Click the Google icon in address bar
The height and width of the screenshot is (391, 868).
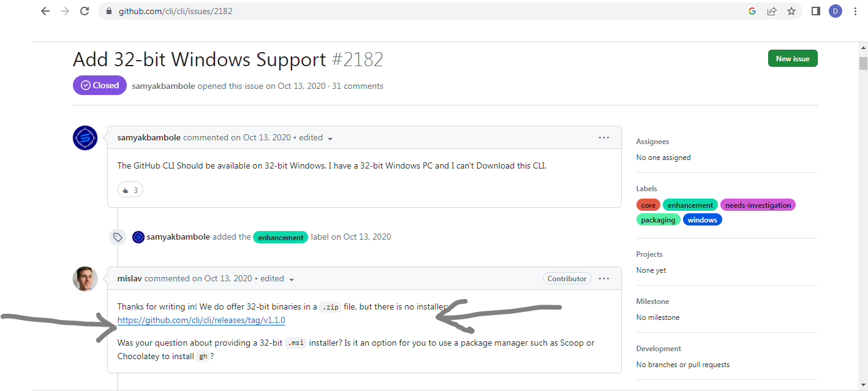tap(752, 11)
